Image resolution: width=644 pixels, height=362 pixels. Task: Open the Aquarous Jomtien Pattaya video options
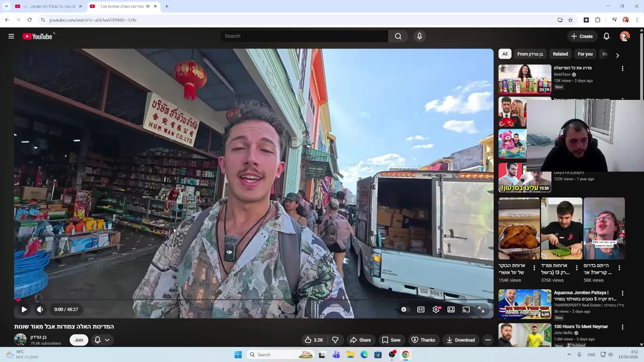click(622, 293)
